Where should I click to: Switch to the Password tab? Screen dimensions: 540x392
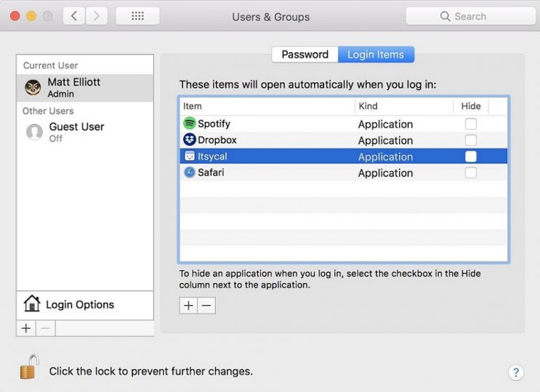coord(305,54)
